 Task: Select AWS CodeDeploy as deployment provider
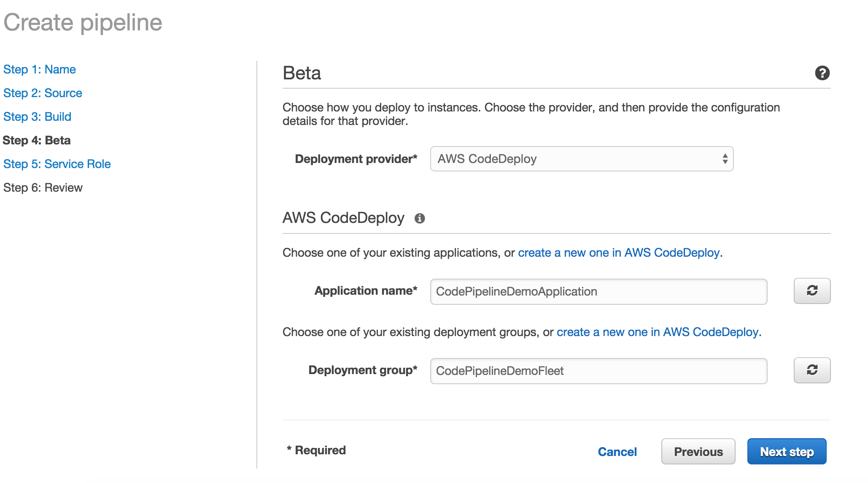pyautogui.click(x=581, y=158)
